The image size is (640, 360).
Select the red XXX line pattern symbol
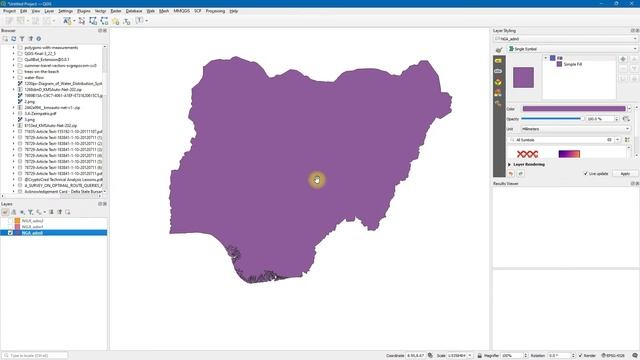(527, 154)
